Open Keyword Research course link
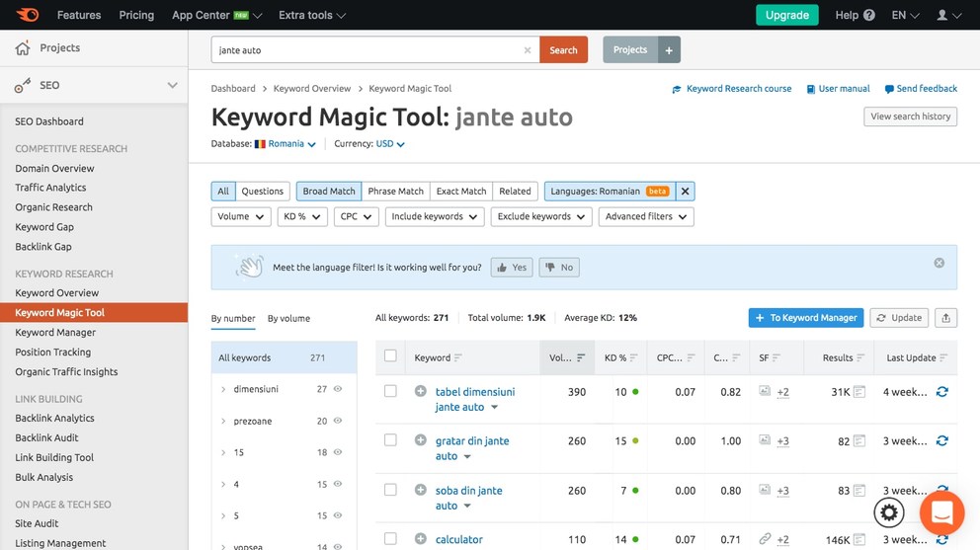 (732, 89)
